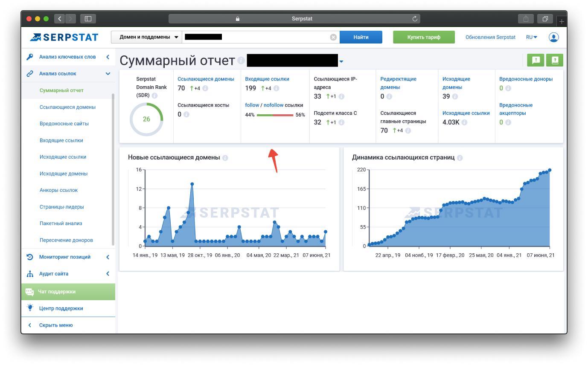
Task: Open the Safari tab overview button
Action: 545,19
